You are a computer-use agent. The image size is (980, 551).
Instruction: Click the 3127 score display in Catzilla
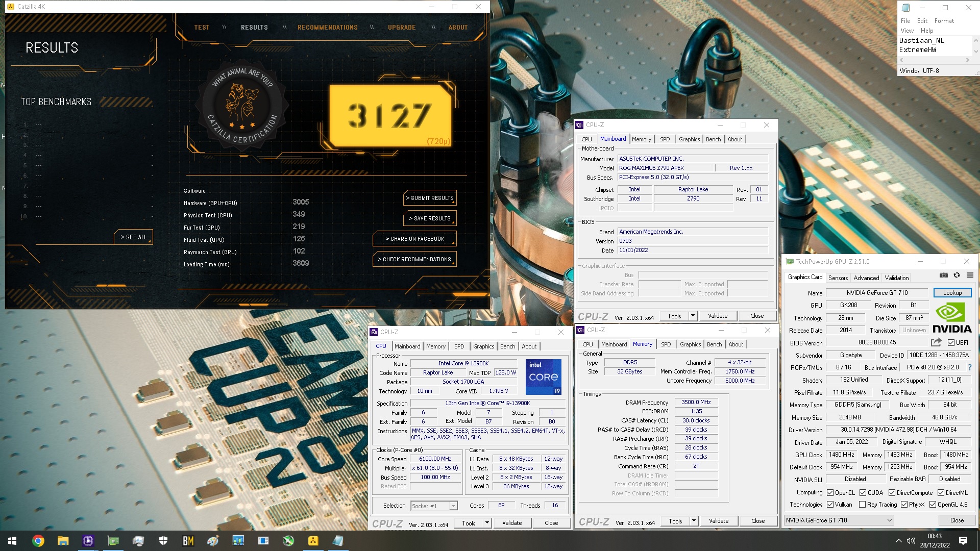click(390, 116)
